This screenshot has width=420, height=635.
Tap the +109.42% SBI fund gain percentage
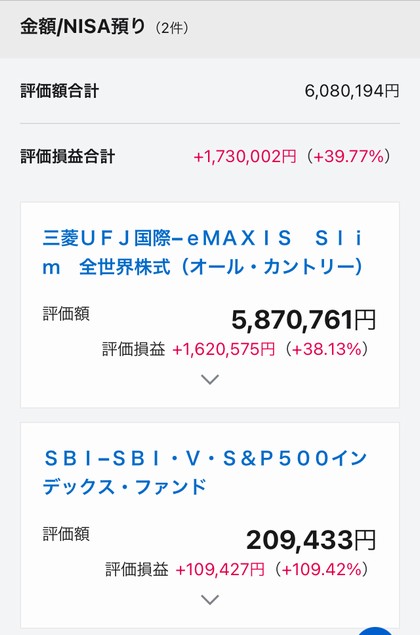[322, 569]
